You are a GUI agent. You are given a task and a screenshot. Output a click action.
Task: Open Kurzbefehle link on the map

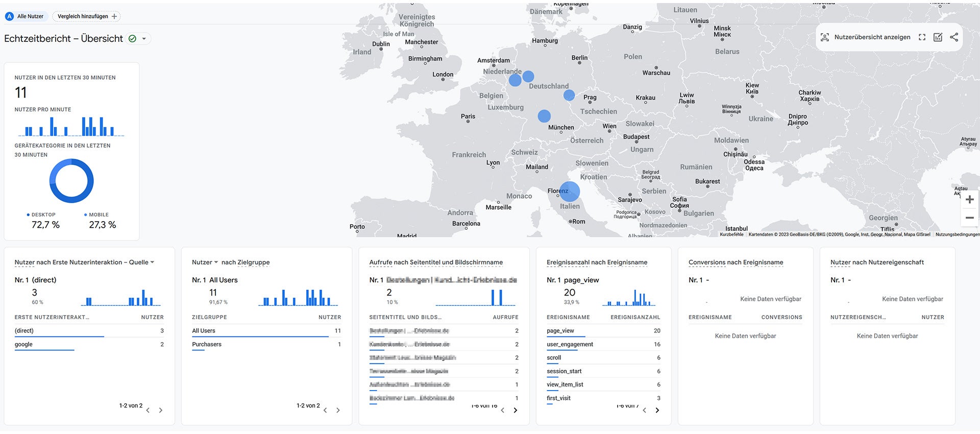[731, 234]
